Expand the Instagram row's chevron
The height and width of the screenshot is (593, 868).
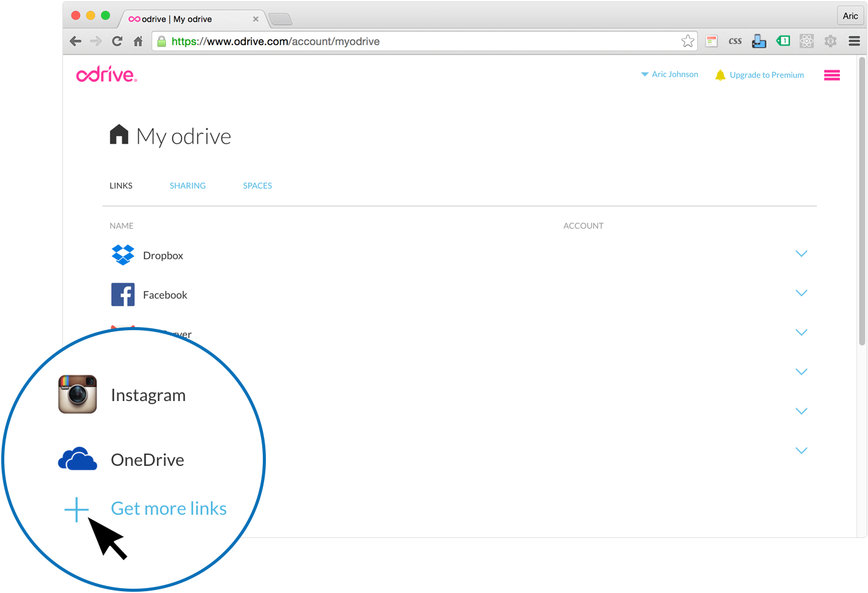point(801,372)
